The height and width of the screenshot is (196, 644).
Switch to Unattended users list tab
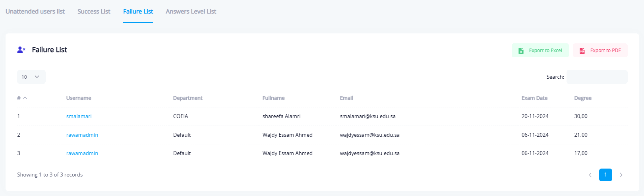[35, 12]
